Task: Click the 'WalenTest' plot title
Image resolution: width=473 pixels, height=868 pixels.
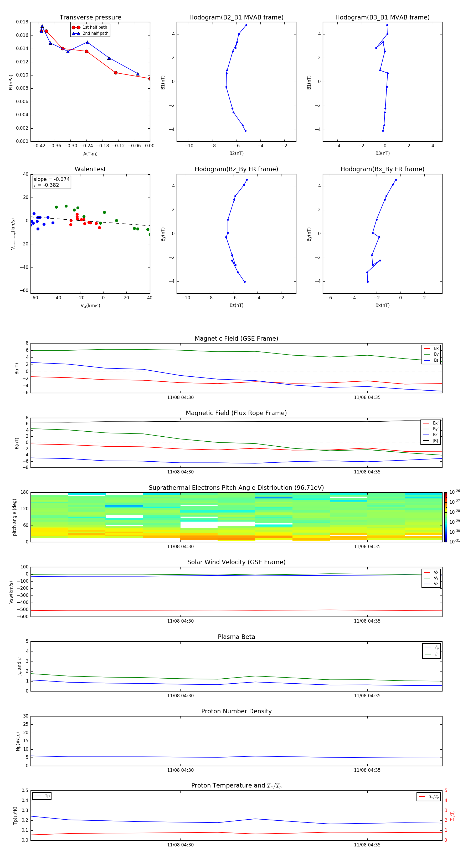Action: (90, 169)
